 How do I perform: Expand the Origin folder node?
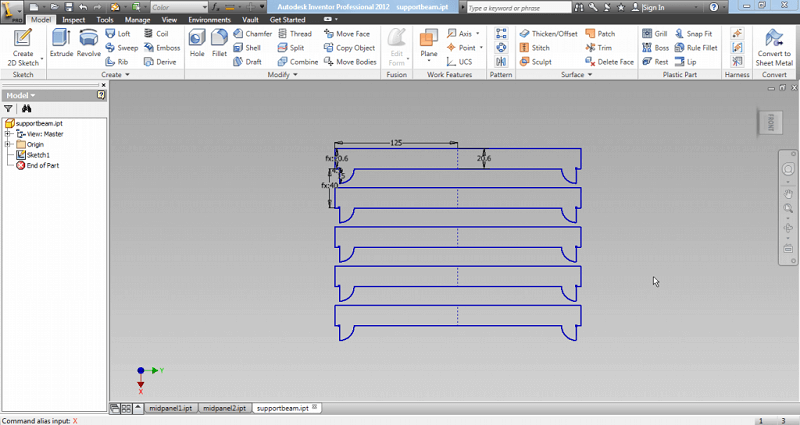click(8, 144)
